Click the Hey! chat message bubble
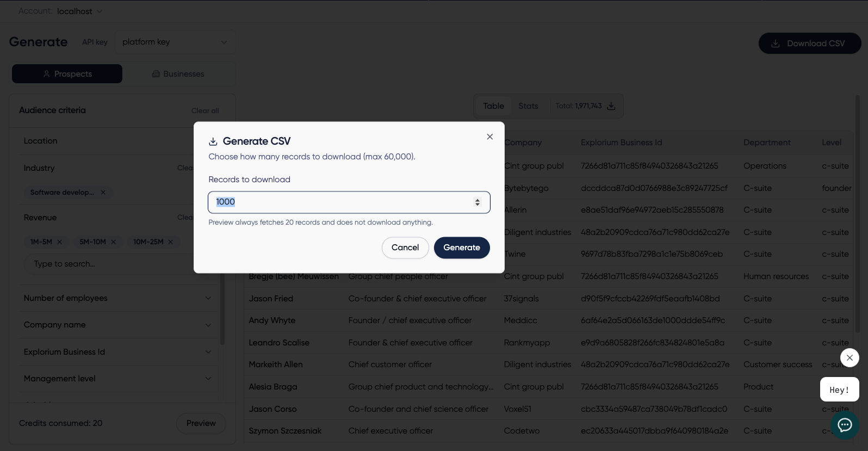 [x=839, y=390]
